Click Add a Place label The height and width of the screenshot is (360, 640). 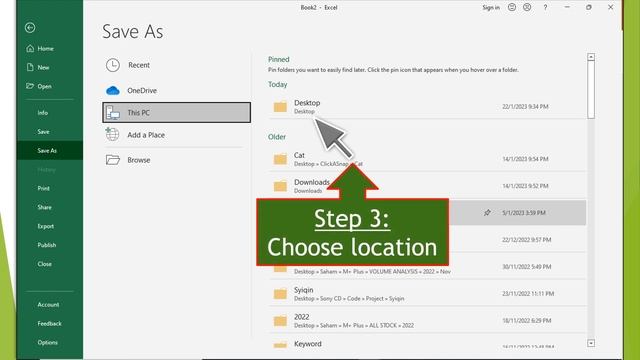146,135
